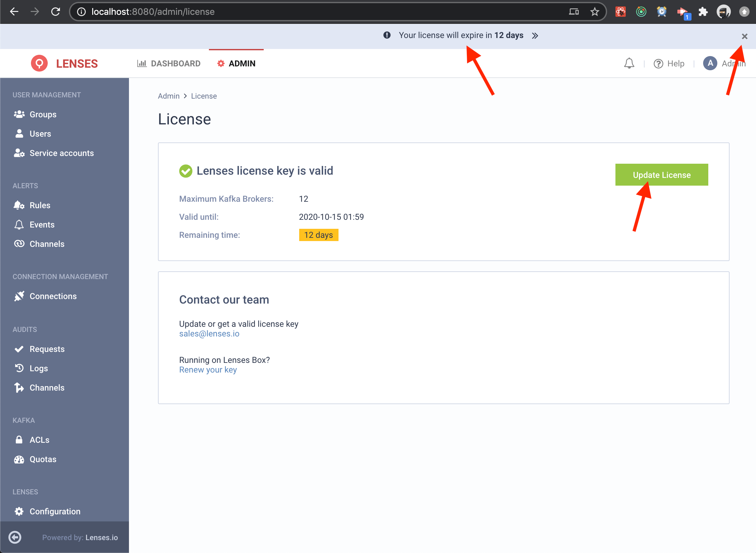Click the Rules alerts menu item

[x=40, y=205]
